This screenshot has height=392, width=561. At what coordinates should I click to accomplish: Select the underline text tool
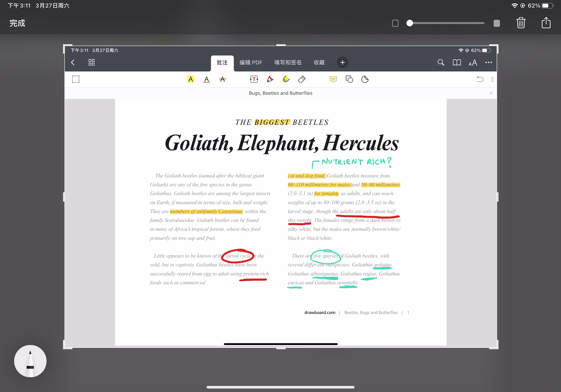(x=207, y=79)
